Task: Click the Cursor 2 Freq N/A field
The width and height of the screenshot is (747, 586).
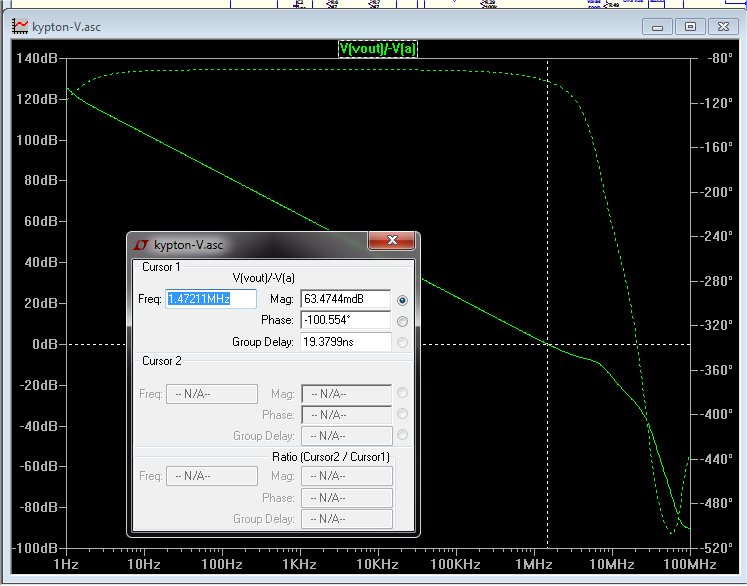Action: coord(212,394)
